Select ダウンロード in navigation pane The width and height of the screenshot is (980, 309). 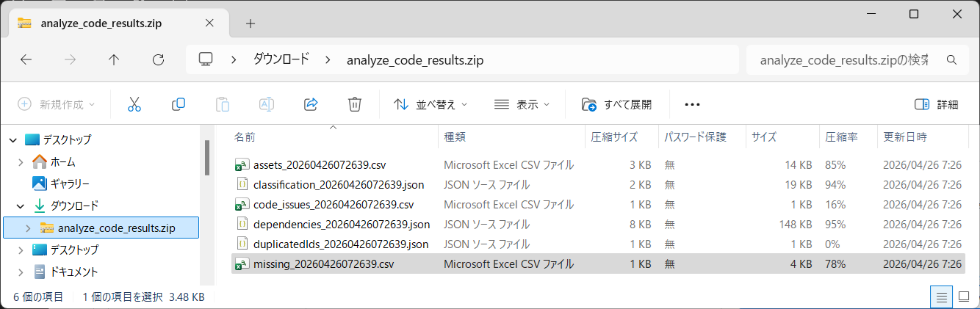pyautogui.click(x=74, y=206)
